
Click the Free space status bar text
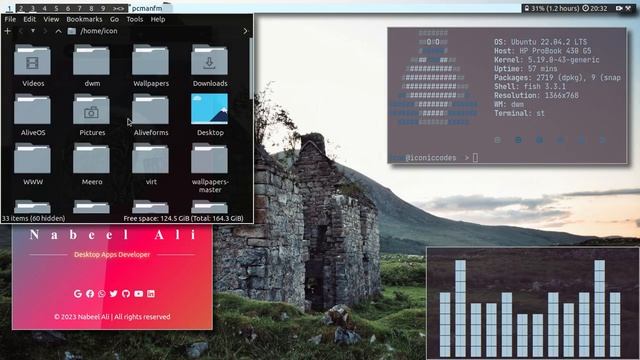(x=183, y=218)
